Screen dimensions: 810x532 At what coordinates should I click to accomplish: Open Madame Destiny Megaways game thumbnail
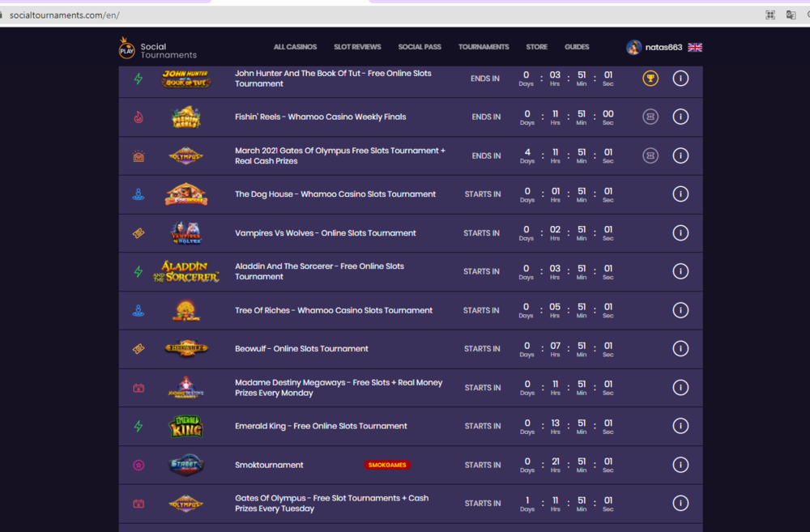point(186,387)
